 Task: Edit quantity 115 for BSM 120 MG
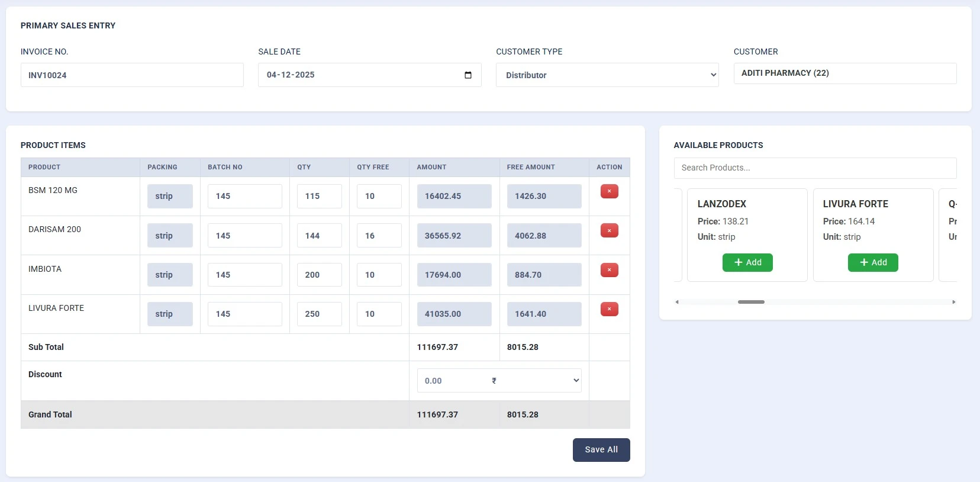[x=319, y=196]
